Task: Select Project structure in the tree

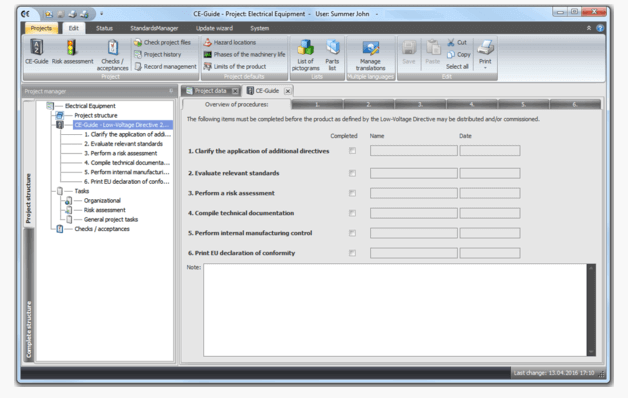Action: click(x=96, y=115)
